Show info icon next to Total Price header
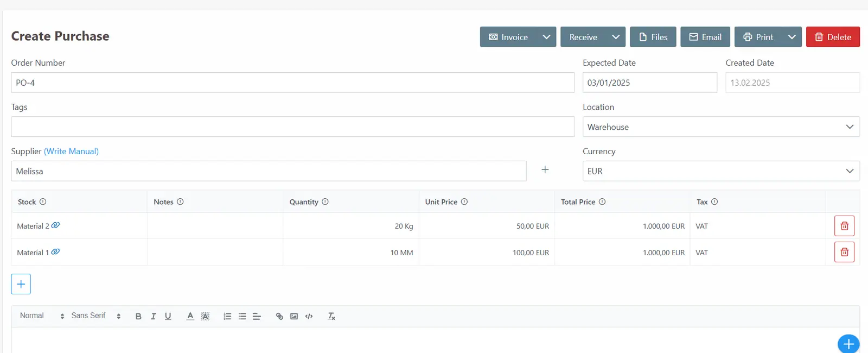The width and height of the screenshot is (868, 353). [x=602, y=201]
